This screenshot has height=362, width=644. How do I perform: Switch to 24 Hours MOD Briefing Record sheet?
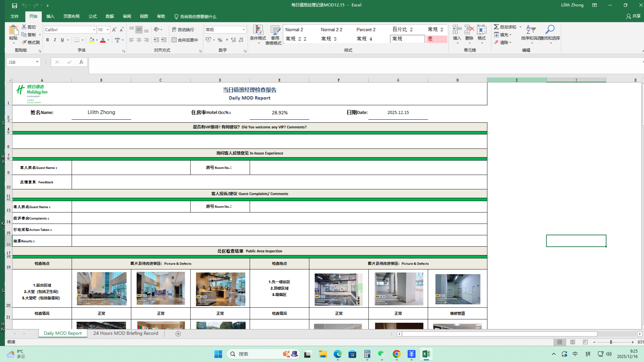coord(125,334)
